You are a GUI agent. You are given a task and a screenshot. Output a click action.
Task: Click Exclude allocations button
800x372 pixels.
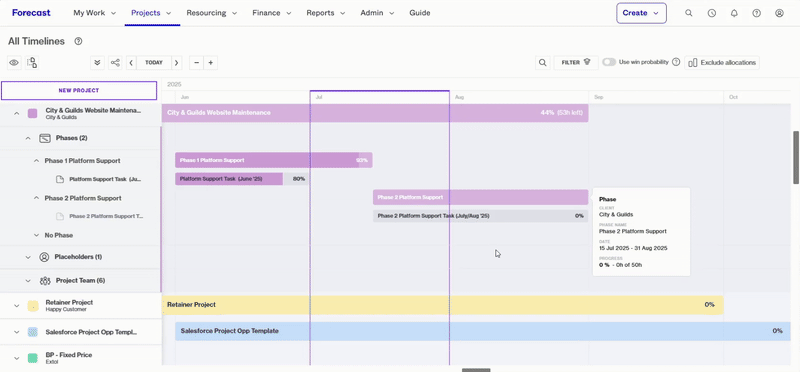[722, 63]
